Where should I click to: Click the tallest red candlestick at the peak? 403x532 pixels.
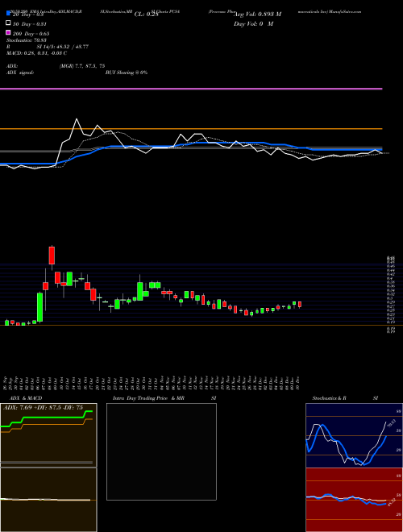52,256
